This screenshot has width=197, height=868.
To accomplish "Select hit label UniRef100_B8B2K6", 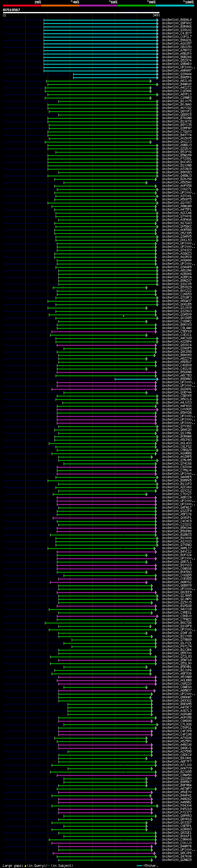I will (176, 57).
